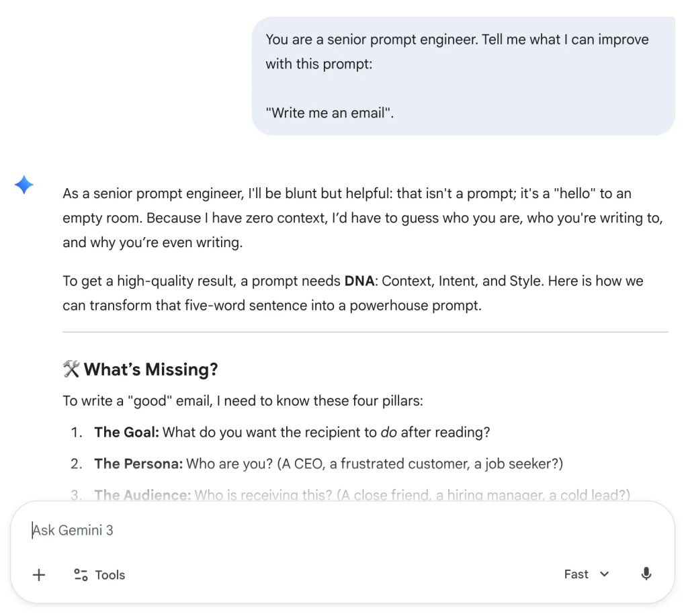Click the user prompt message bubble
Screen dimensions: 688x616
coord(463,76)
